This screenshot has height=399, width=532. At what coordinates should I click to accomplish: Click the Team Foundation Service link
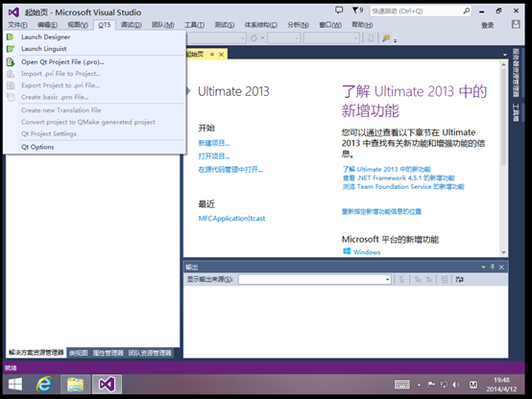[x=403, y=187]
